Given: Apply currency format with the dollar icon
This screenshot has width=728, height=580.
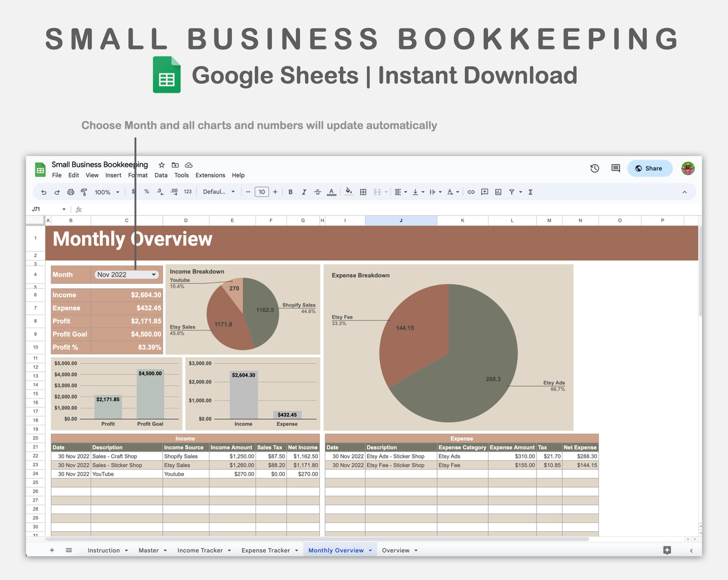Looking at the screenshot, I should (x=133, y=192).
